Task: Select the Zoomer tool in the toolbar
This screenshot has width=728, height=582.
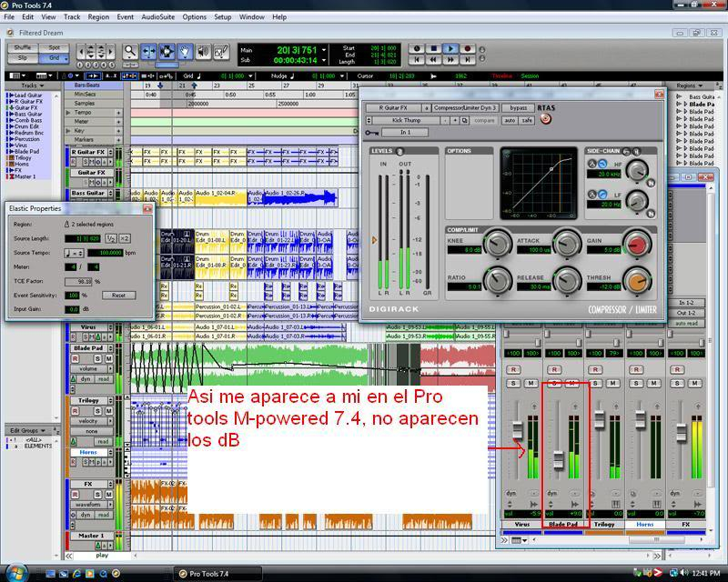Action: (130, 51)
